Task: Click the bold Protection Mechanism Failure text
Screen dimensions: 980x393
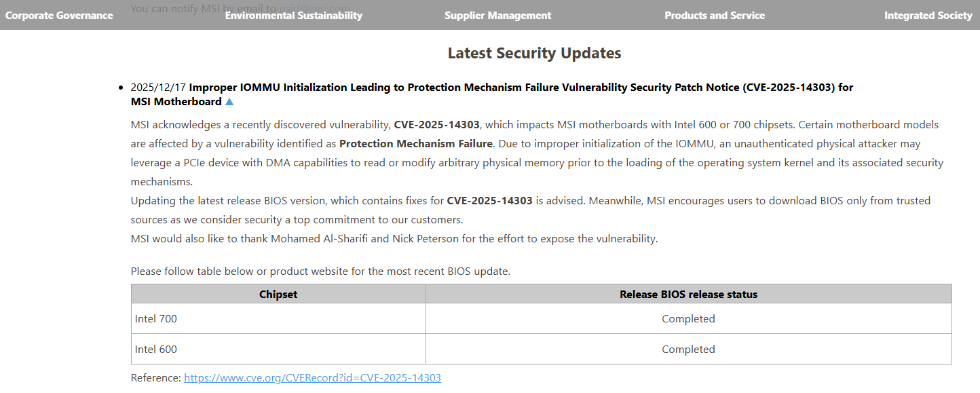Action: pos(415,144)
